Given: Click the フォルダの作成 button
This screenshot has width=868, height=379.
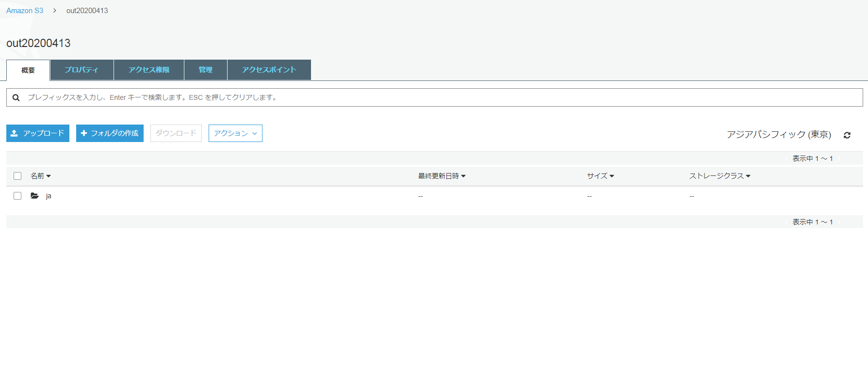Looking at the screenshot, I should pyautogui.click(x=110, y=133).
